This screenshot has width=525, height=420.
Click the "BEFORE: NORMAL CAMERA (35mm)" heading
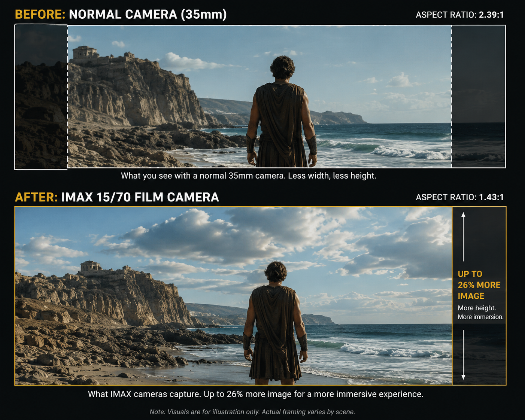tap(121, 14)
